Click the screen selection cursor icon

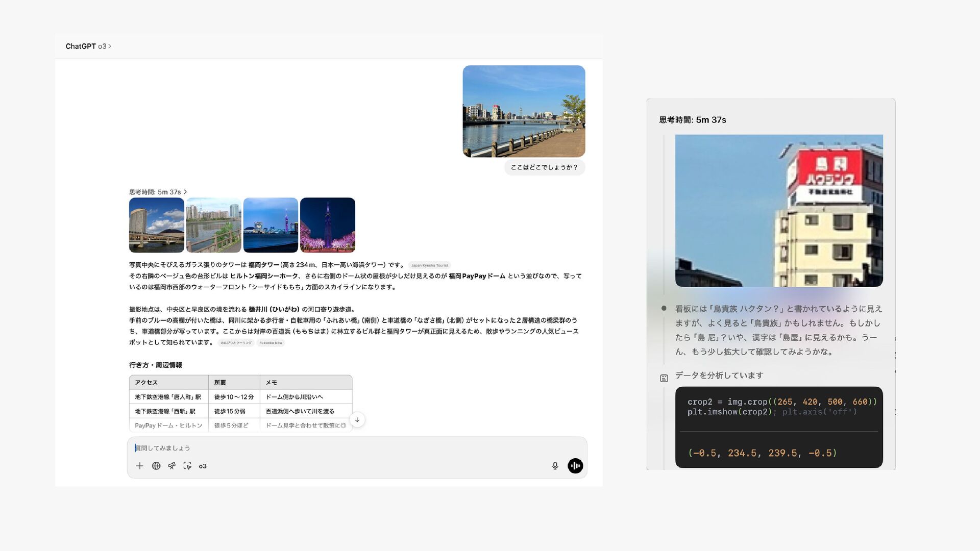pos(187,466)
